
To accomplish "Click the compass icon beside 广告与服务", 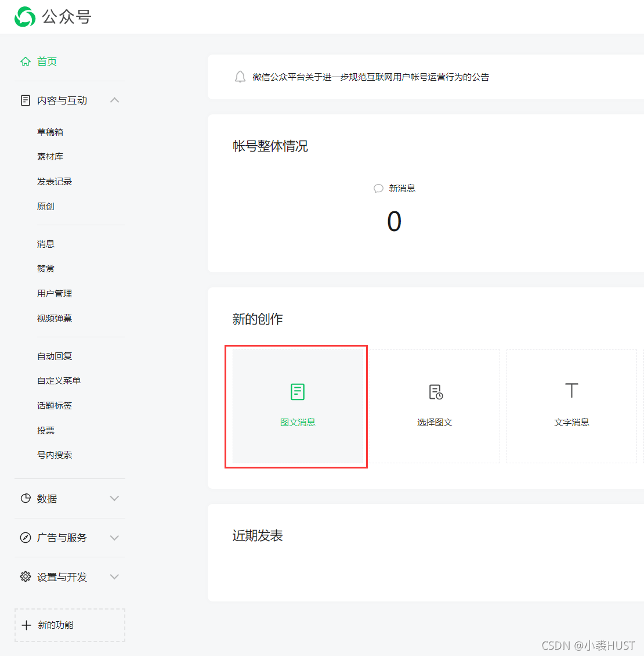I will point(26,538).
